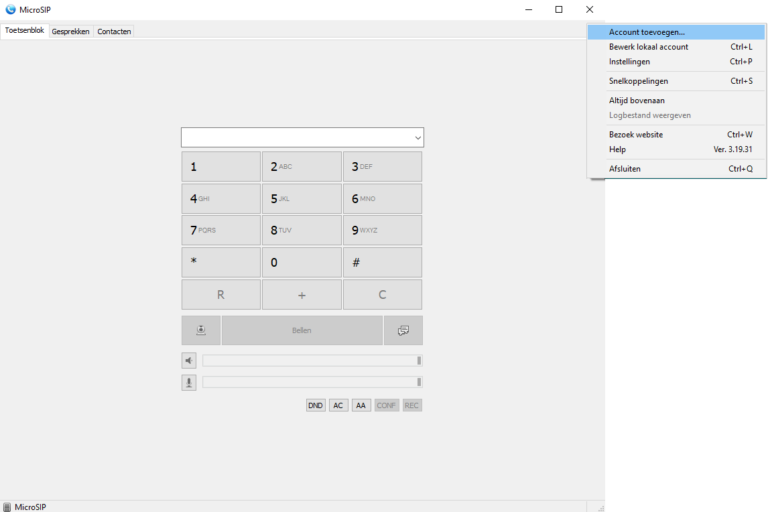Screen dimensions: 768x512
Task: Toggle the AA auto answer button
Action: (x=361, y=405)
